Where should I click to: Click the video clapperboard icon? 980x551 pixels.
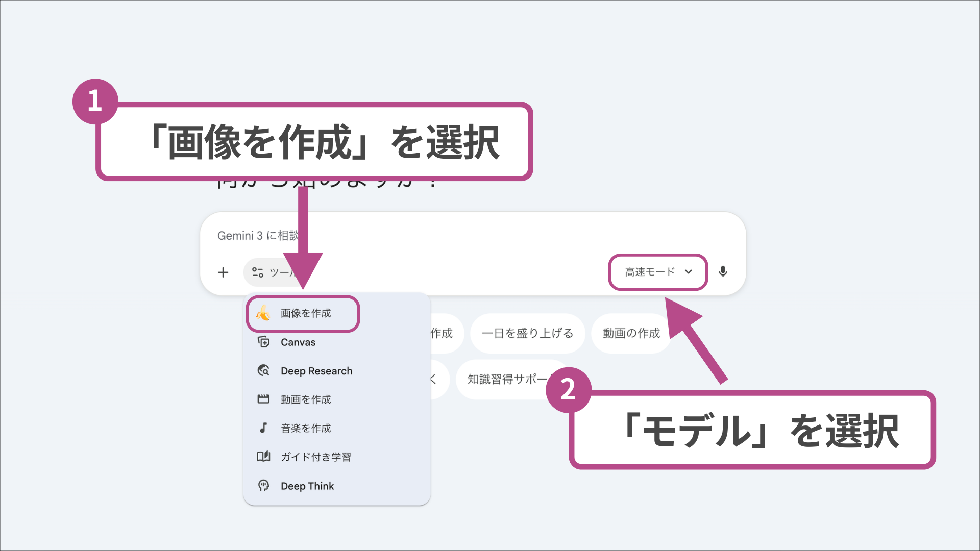pos(263,399)
